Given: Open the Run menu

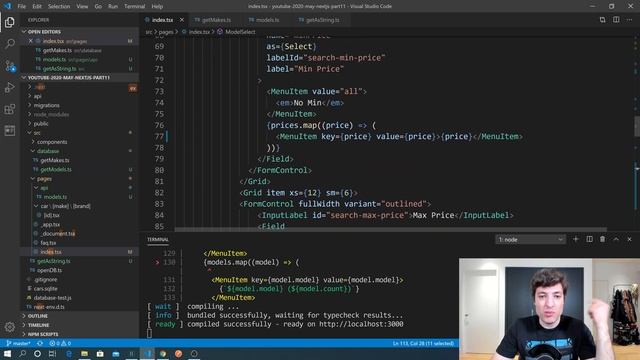Looking at the screenshot, I should pyautogui.click(x=113, y=6).
